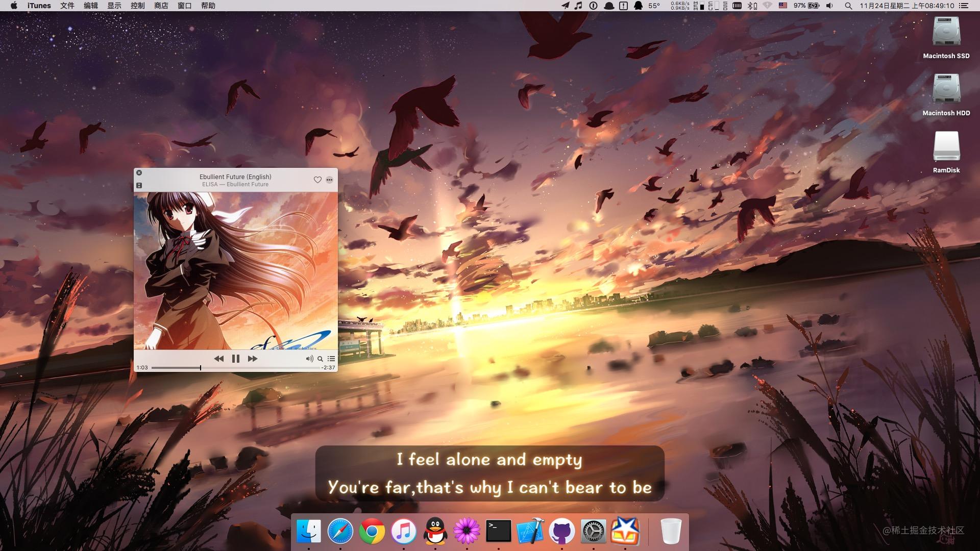This screenshot has height=551, width=980.
Task: Skip to the next track
Action: click(x=252, y=358)
